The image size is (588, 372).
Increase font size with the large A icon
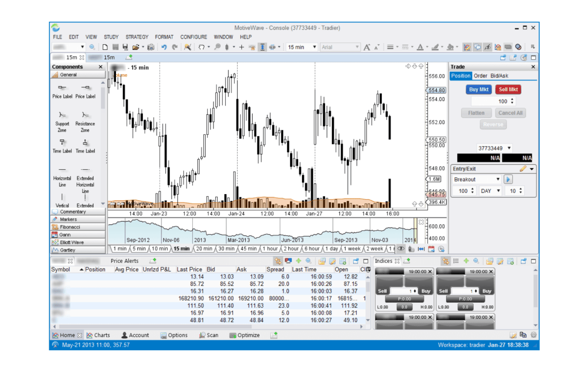tap(367, 47)
